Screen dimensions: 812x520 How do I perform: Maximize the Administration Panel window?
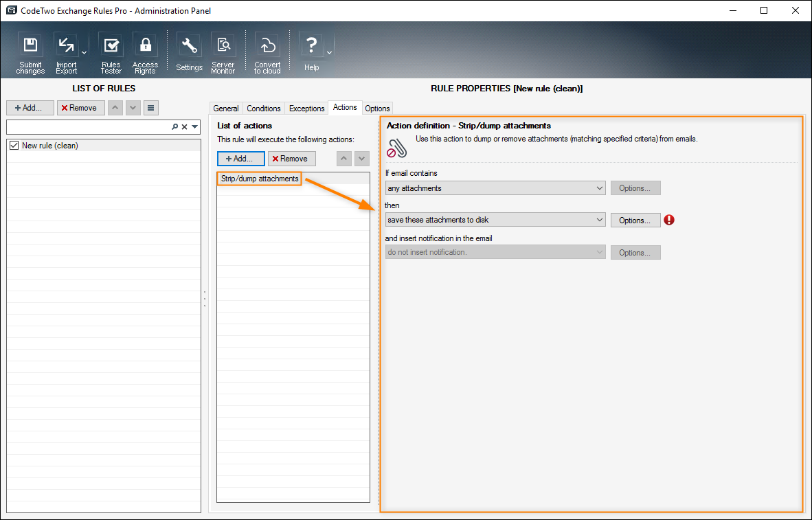pyautogui.click(x=764, y=10)
